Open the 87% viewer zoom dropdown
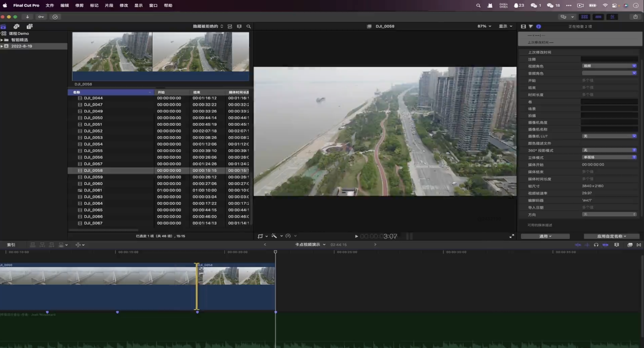Image resolution: width=644 pixels, height=348 pixels. (x=484, y=26)
